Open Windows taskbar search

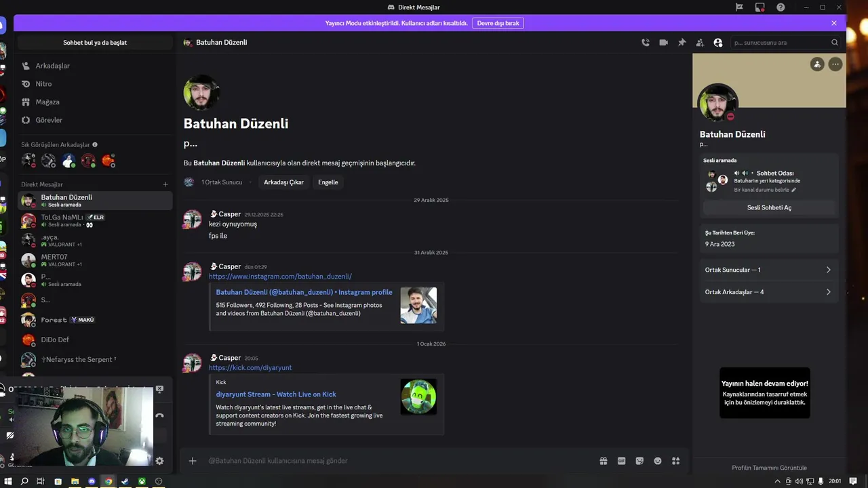click(x=24, y=481)
